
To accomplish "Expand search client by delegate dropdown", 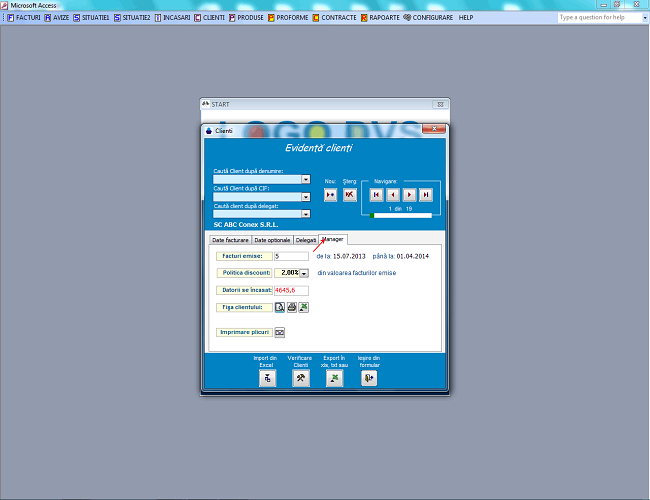I will [x=306, y=214].
